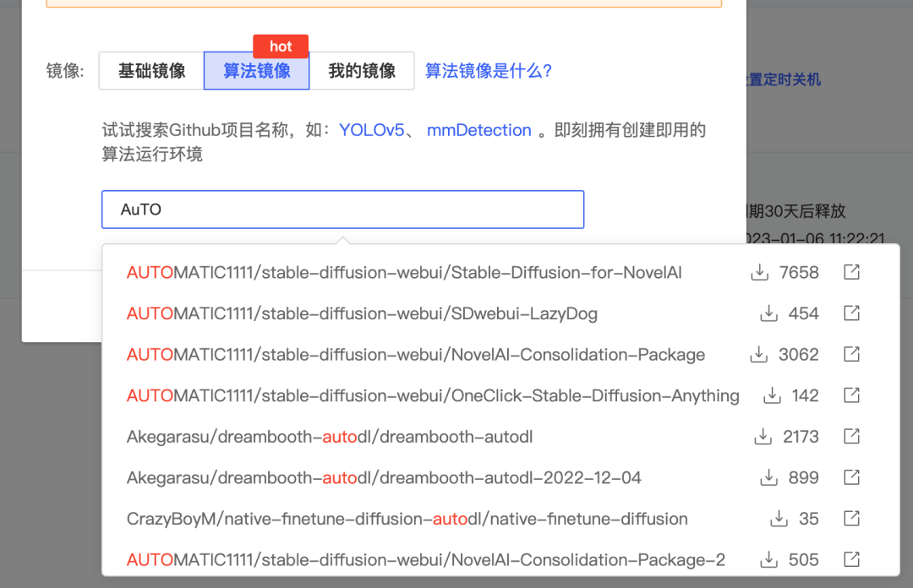Screen dimensions: 913x588
Task: Select suggestion CrazyBoyM/native-finetune-diffusion from the list
Action: coord(407,518)
